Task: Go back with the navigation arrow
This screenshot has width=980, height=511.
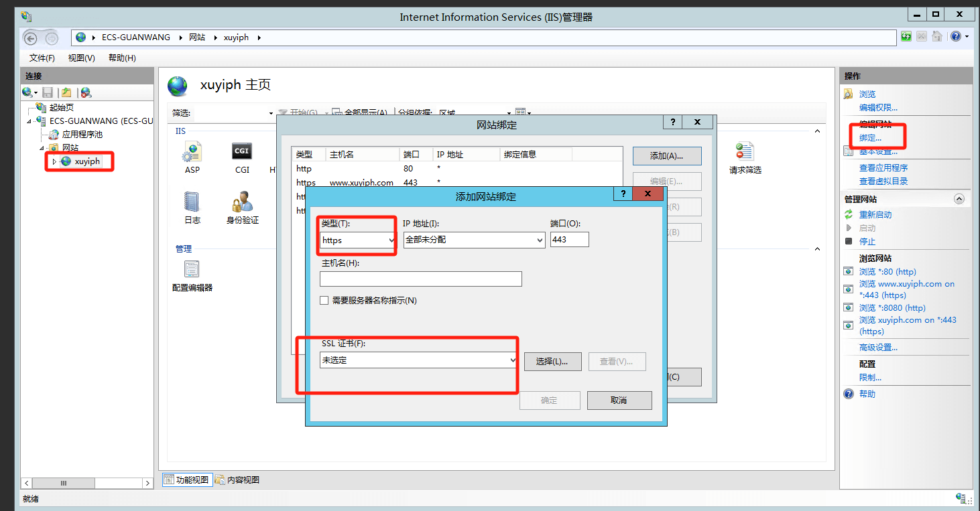Action: tap(30, 38)
